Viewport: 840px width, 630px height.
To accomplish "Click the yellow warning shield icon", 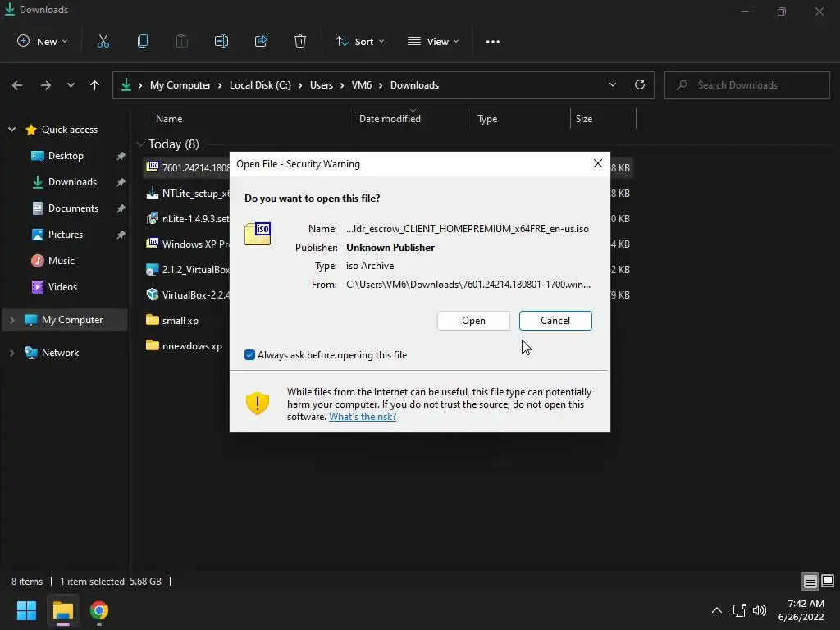I will (257, 404).
